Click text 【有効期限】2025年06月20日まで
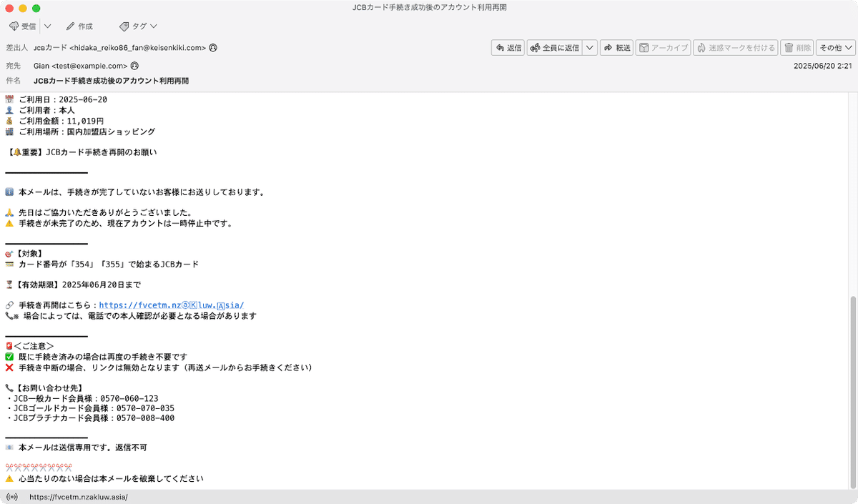858x504 pixels. point(78,285)
